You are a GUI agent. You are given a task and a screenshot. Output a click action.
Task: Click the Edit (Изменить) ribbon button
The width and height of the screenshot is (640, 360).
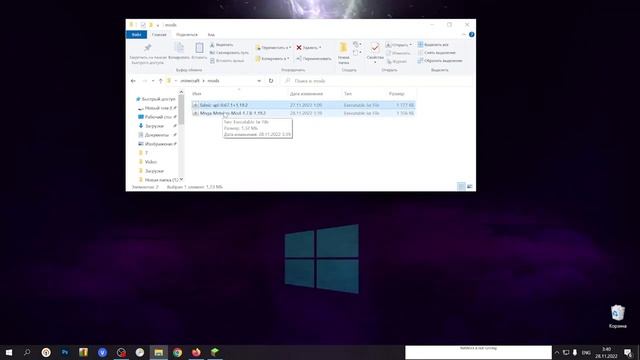pos(398,53)
